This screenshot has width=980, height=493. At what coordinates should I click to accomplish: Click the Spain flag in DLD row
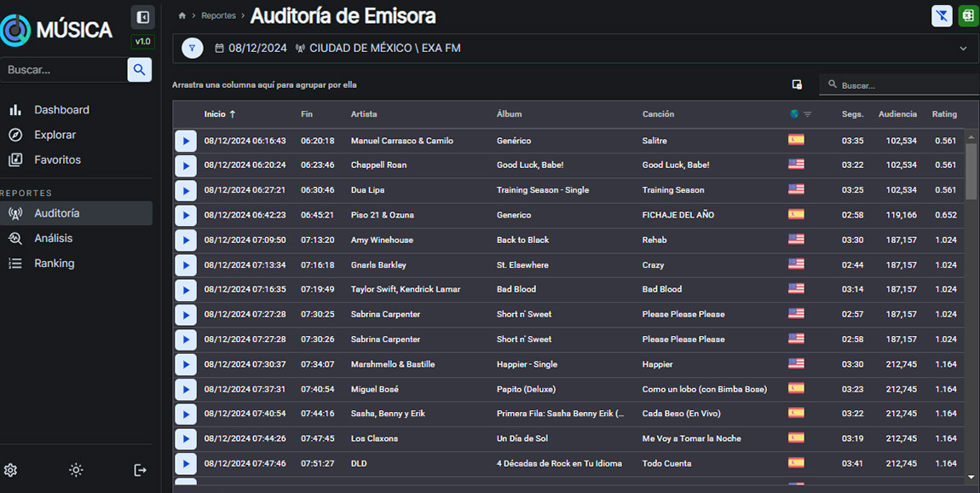pos(796,462)
